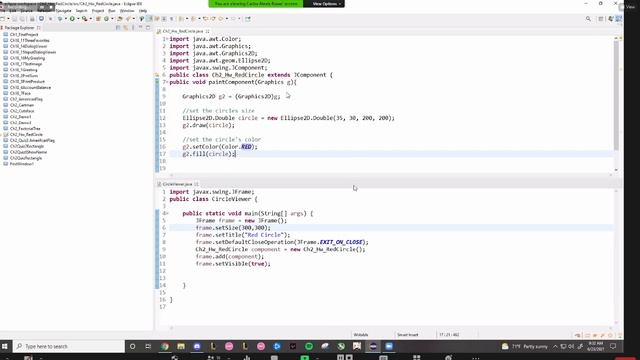Screen dimensions: 640x360
Task: Open the Navigate menu
Action: 63,11
